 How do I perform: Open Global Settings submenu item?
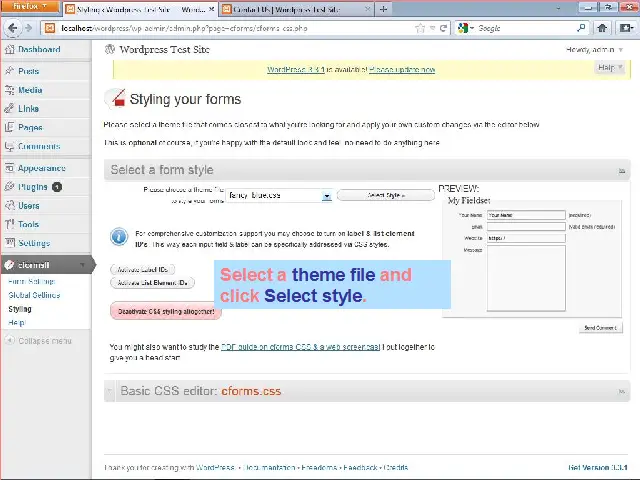(34, 295)
